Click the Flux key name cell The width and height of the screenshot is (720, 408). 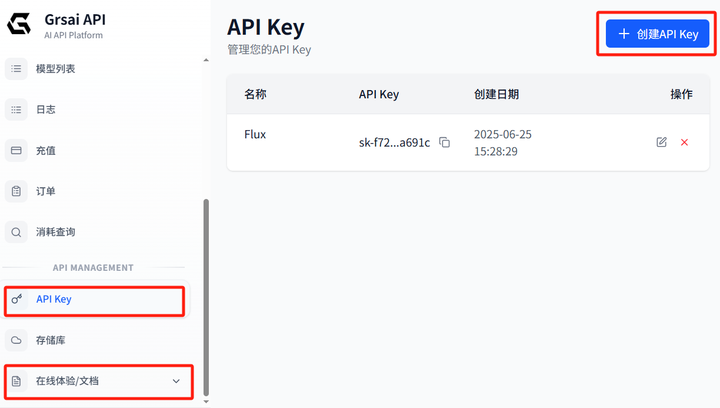pos(255,133)
